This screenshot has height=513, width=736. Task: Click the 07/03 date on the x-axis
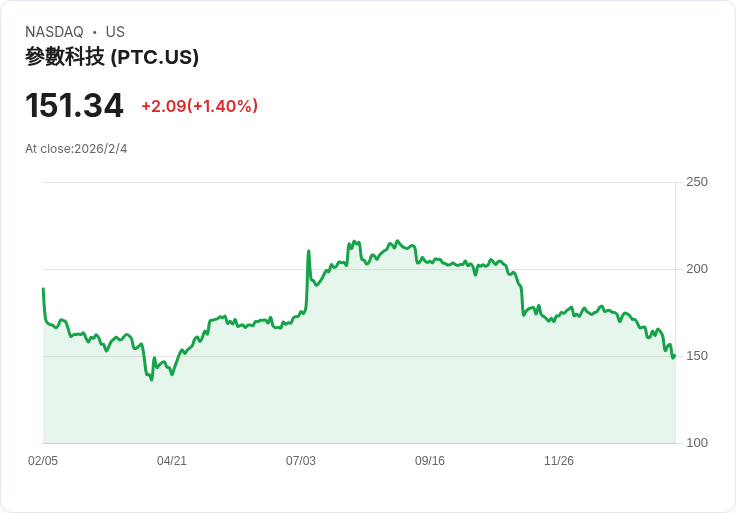coord(301,461)
